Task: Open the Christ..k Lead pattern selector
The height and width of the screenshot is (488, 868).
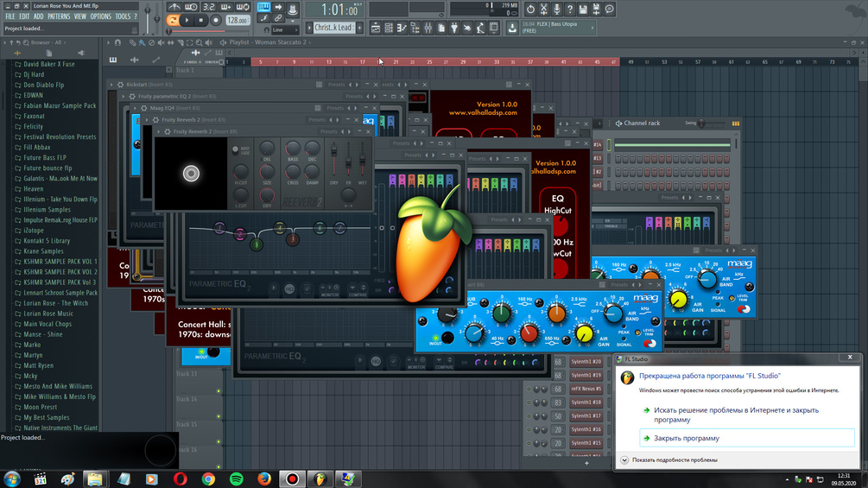Action: pyautogui.click(x=333, y=27)
